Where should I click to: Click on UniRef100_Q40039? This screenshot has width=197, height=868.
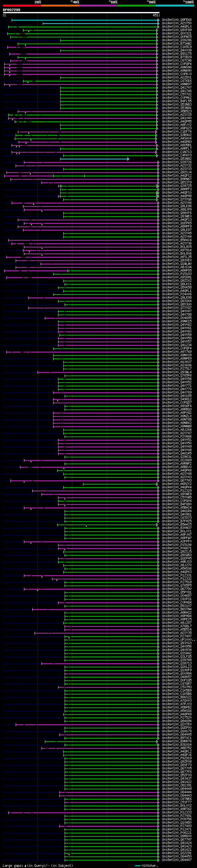pyautogui.click(x=177, y=50)
